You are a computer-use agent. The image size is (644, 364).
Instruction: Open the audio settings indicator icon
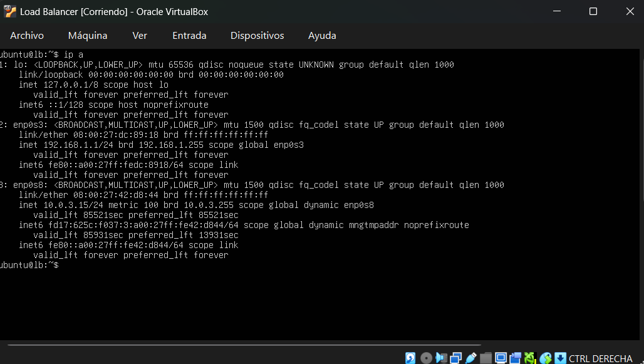(441, 358)
